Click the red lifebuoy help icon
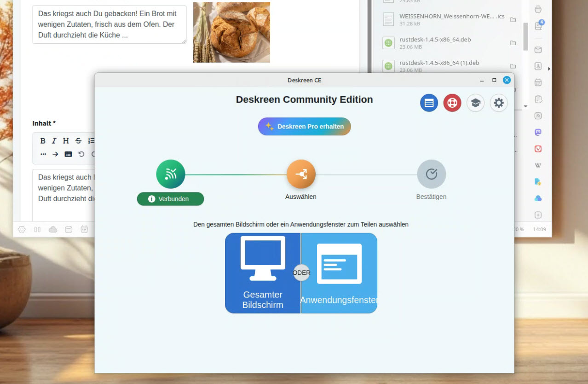 click(x=452, y=103)
